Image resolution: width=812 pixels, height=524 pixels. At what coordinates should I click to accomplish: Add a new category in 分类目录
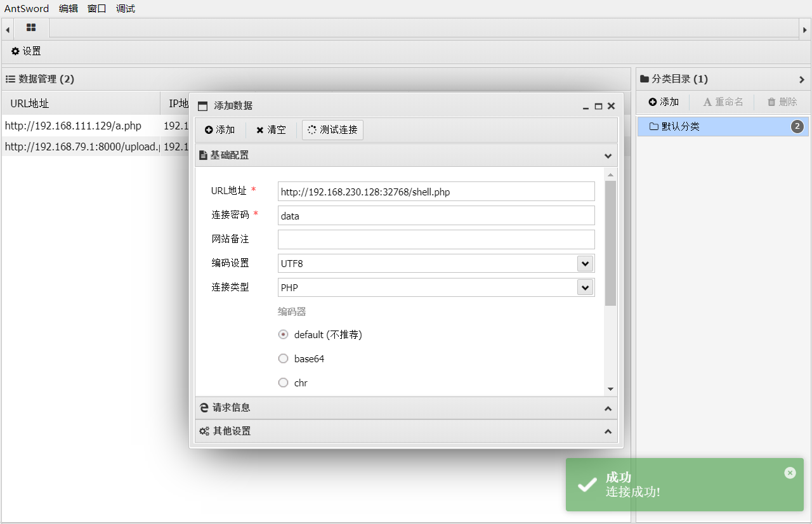coord(664,102)
